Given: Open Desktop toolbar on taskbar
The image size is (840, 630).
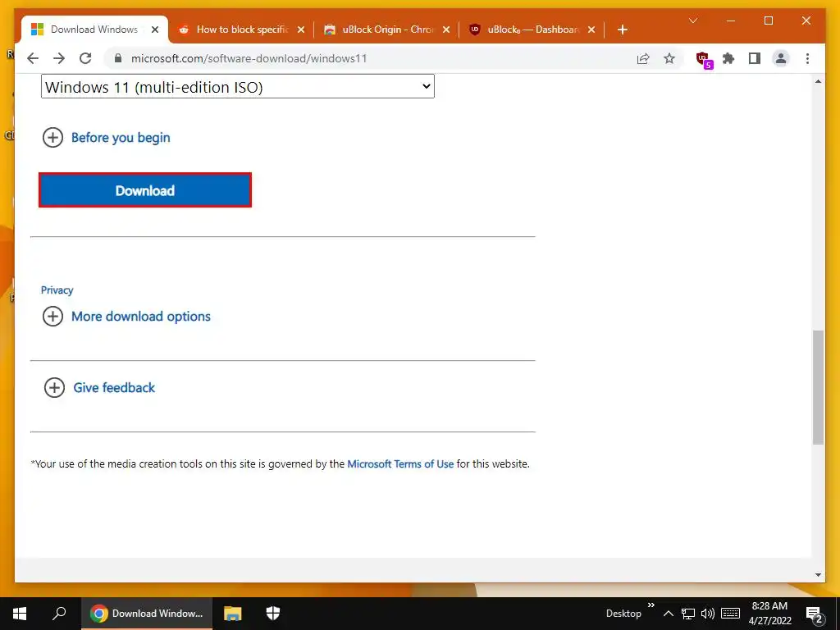Looking at the screenshot, I should [623, 614].
